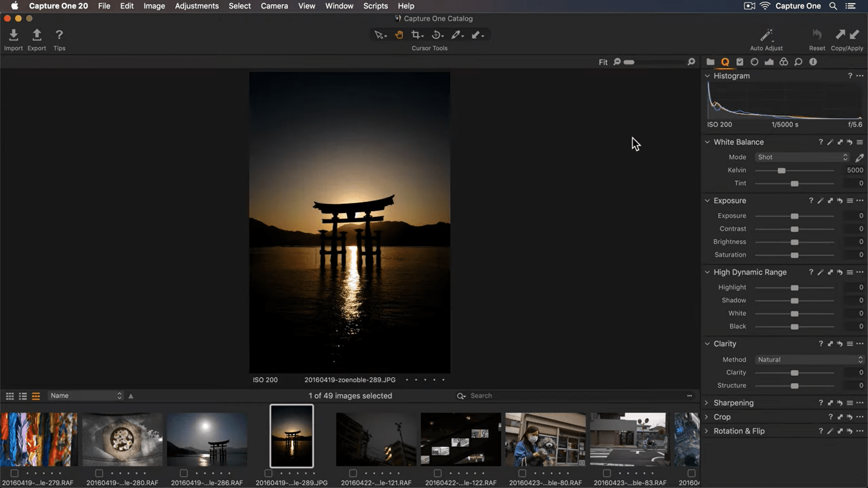Open the Scripts menu
The height and width of the screenshot is (488, 868).
(x=375, y=6)
